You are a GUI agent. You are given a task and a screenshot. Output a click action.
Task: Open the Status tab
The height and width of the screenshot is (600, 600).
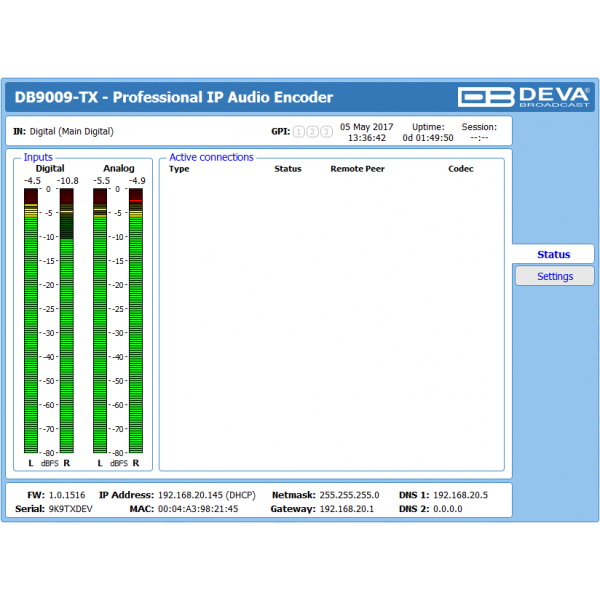553,254
